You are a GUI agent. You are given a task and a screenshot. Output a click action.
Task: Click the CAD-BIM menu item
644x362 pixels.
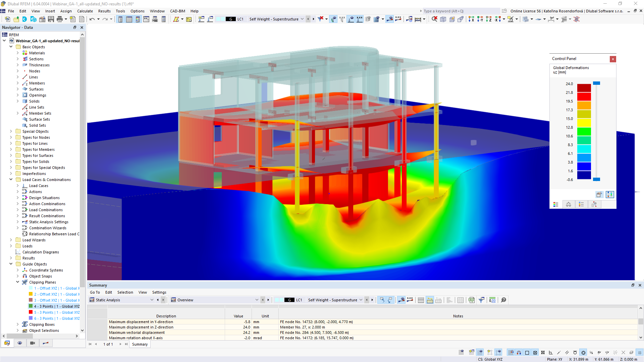tap(177, 11)
